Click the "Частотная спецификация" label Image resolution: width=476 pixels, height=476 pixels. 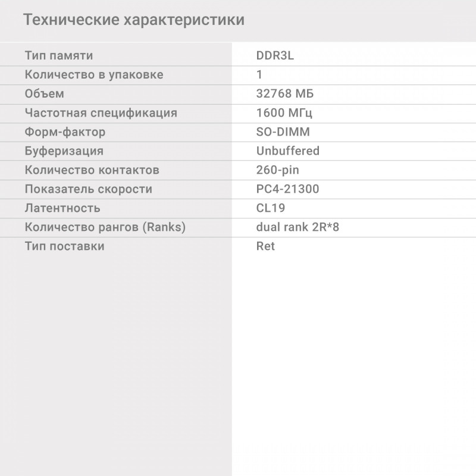[101, 113]
